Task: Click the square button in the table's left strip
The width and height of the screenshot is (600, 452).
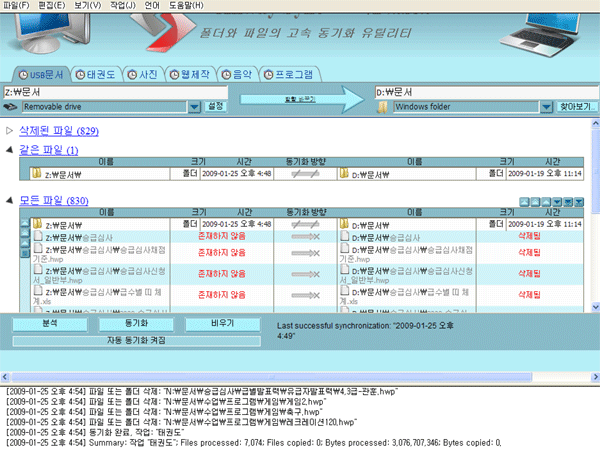Action: (25, 253)
